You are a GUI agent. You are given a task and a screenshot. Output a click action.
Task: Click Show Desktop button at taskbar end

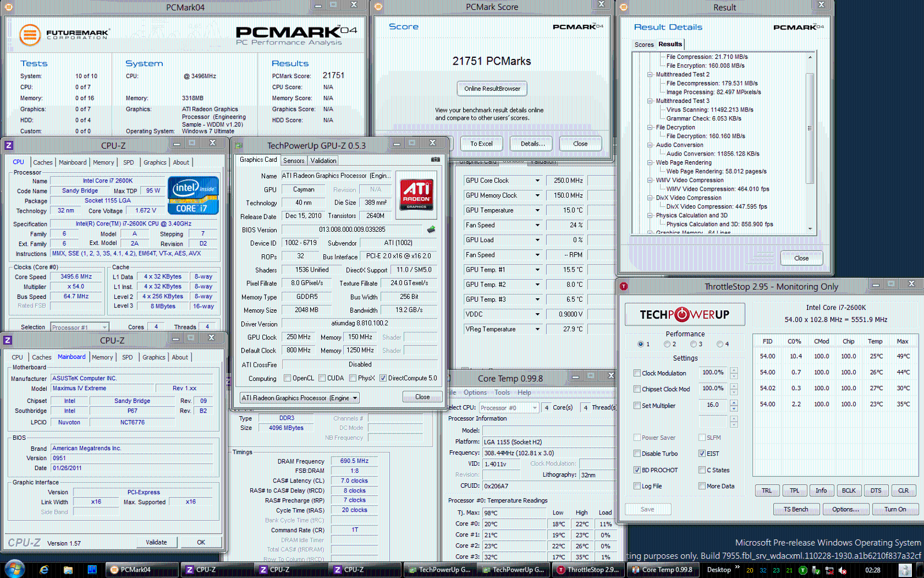tap(919, 570)
